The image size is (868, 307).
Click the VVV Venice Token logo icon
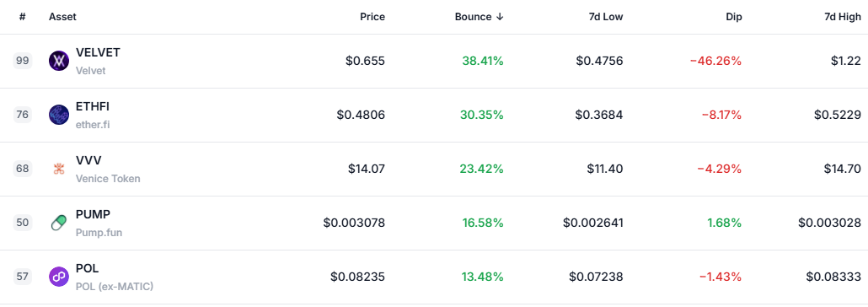pyautogui.click(x=59, y=169)
